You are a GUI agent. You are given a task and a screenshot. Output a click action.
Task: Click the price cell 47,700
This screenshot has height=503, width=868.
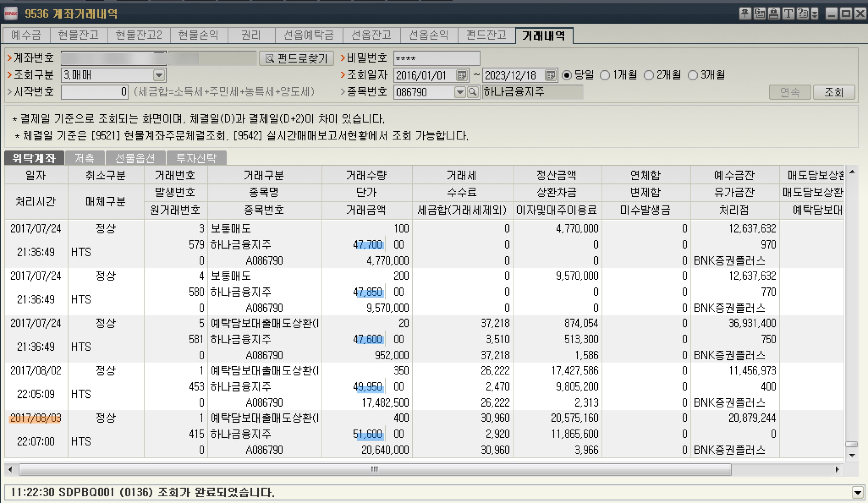(368, 245)
